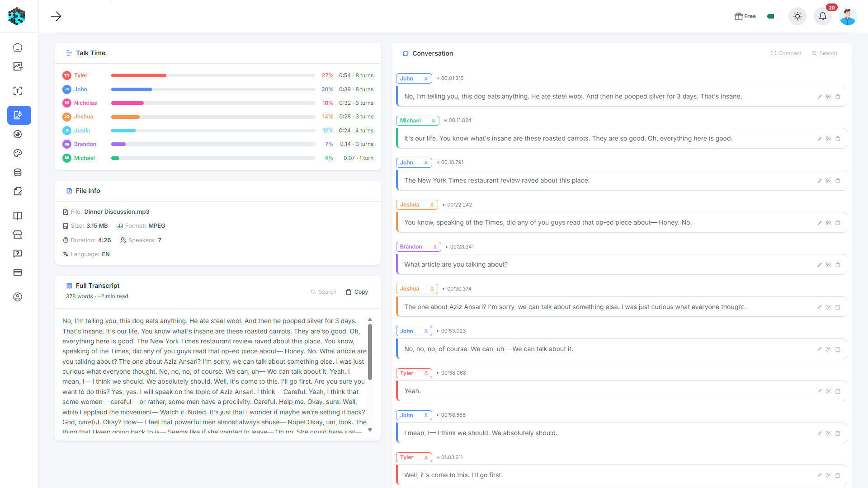Search within the Conversation panel
868x488 pixels.
tap(825, 53)
